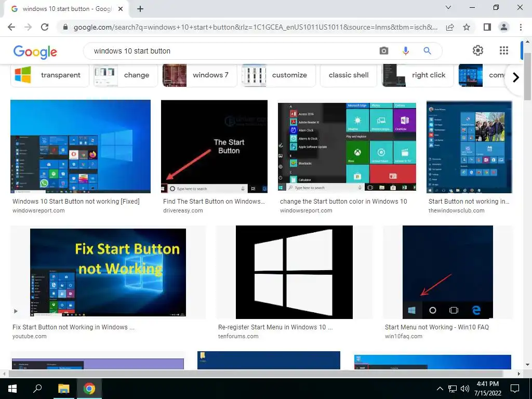Go back to the previous page
This screenshot has width=532, height=399.
[x=11, y=27]
